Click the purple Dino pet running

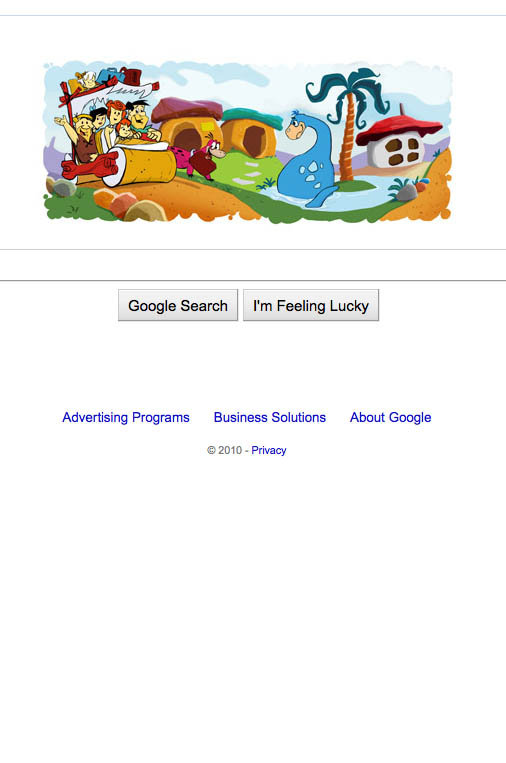pyautogui.click(x=199, y=158)
